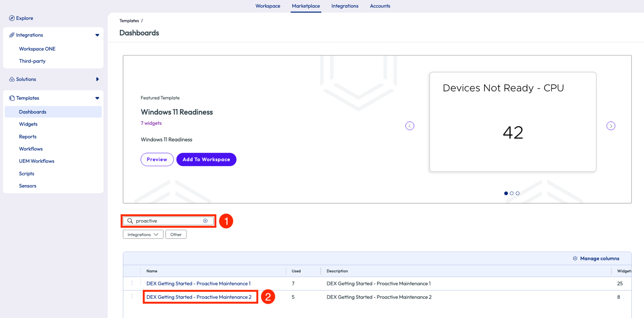Go back with the carousel left arrow
The width and height of the screenshot is (644, 318).
click(x=410, y=126)
